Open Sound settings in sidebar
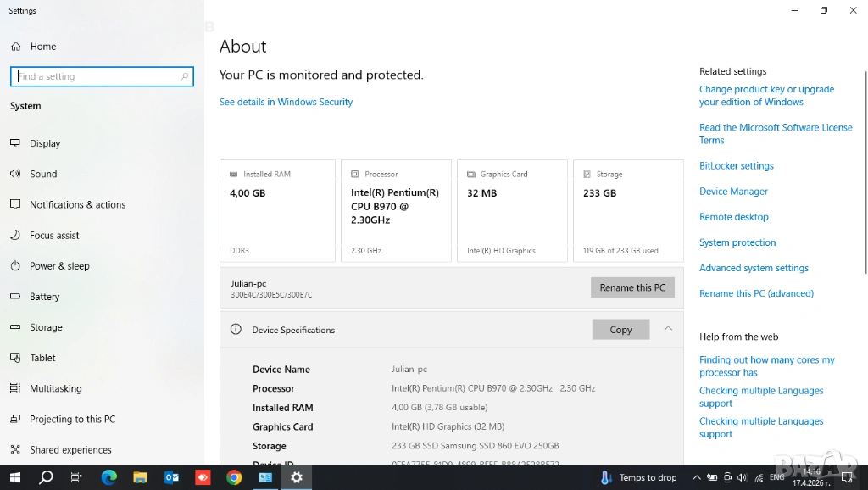Image resolution: width=868 pixels, height=490 pixels. point(43,174)
